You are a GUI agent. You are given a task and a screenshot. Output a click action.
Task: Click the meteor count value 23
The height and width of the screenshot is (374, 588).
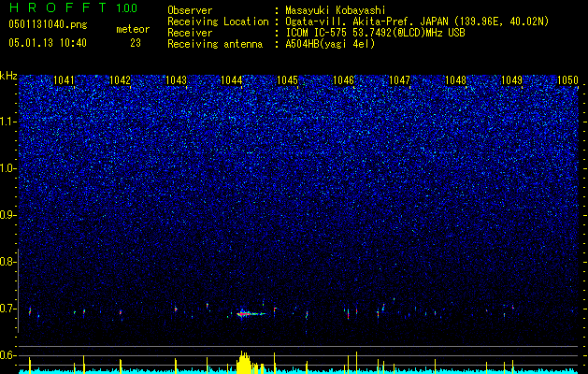pos(136,43)
